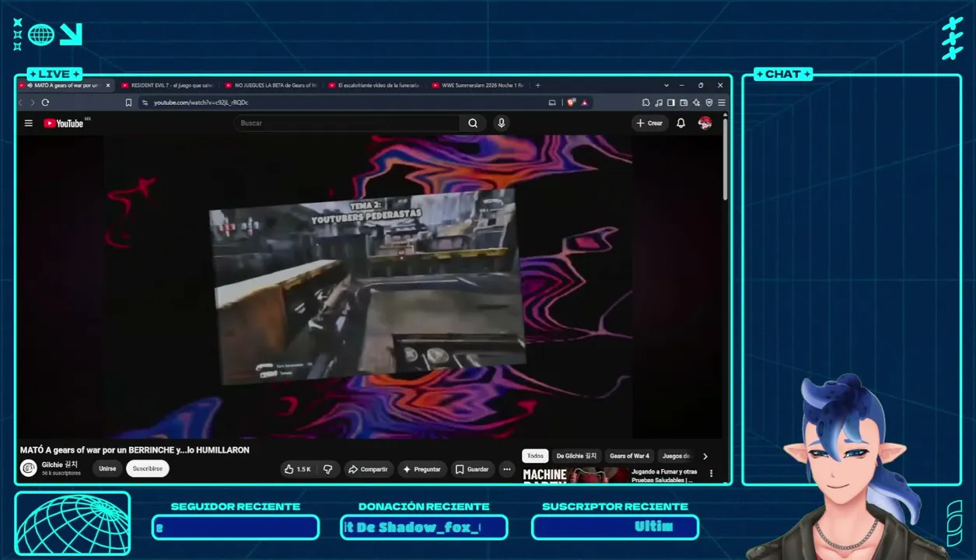The width and height of the screenshot is (976, 560).
Task: Select the De Gilchie filter chip
Action: click(x=576, y=457)
